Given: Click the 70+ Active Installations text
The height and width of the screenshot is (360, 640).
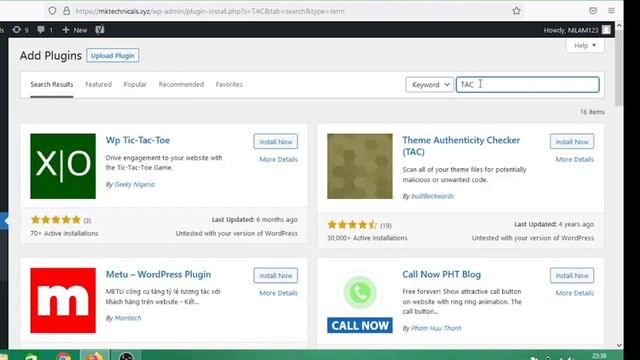Looking at the screenshot, I should 64,233.
